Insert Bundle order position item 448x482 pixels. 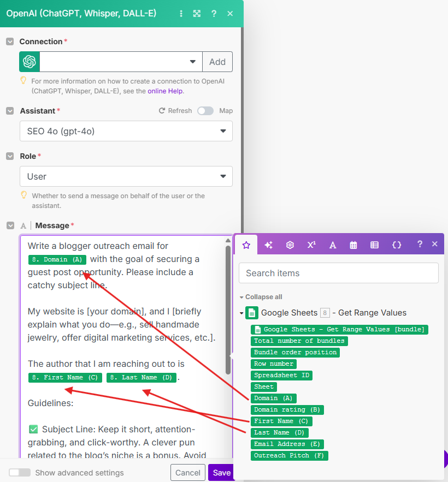[296, 352]
